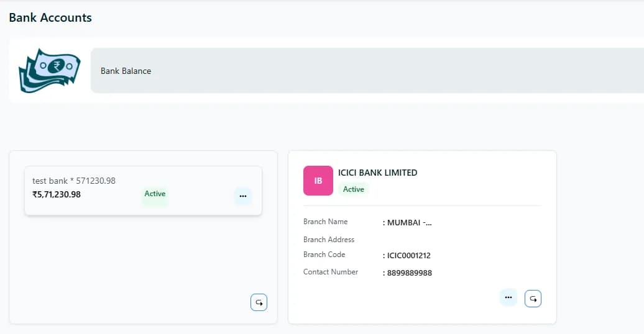Open three-dot menu on ICICI Bank card

[x=508, y=297]
